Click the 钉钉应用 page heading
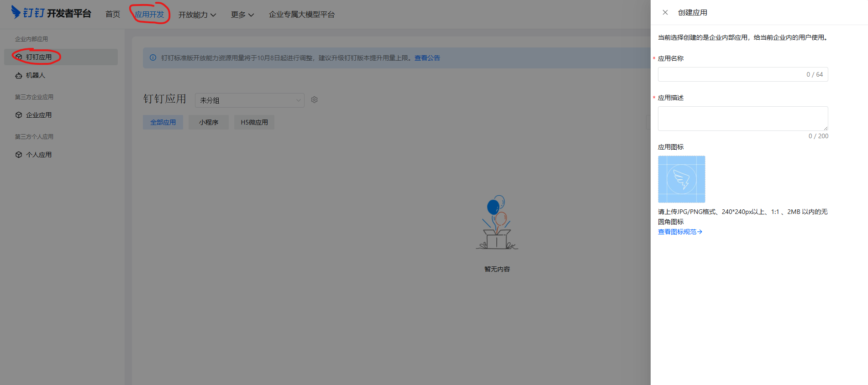The height and width of the screenshot is (385, 868). [x=165, y=99]
